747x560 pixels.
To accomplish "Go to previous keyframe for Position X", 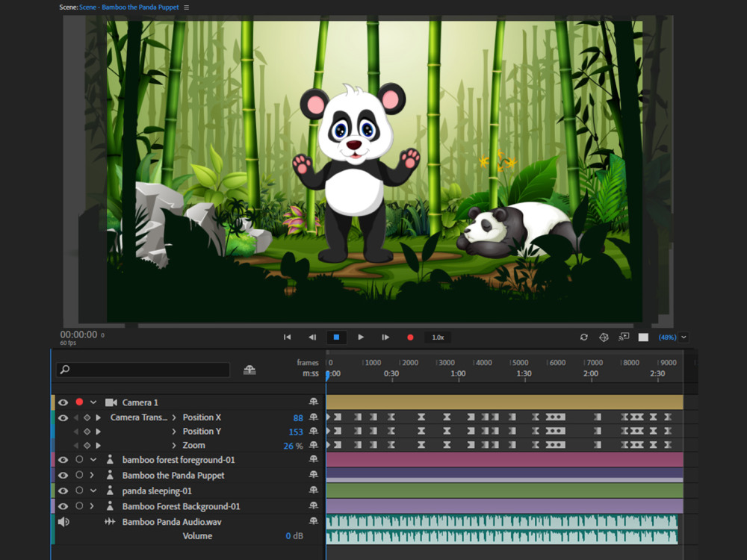I will click(x=75, y=417).
